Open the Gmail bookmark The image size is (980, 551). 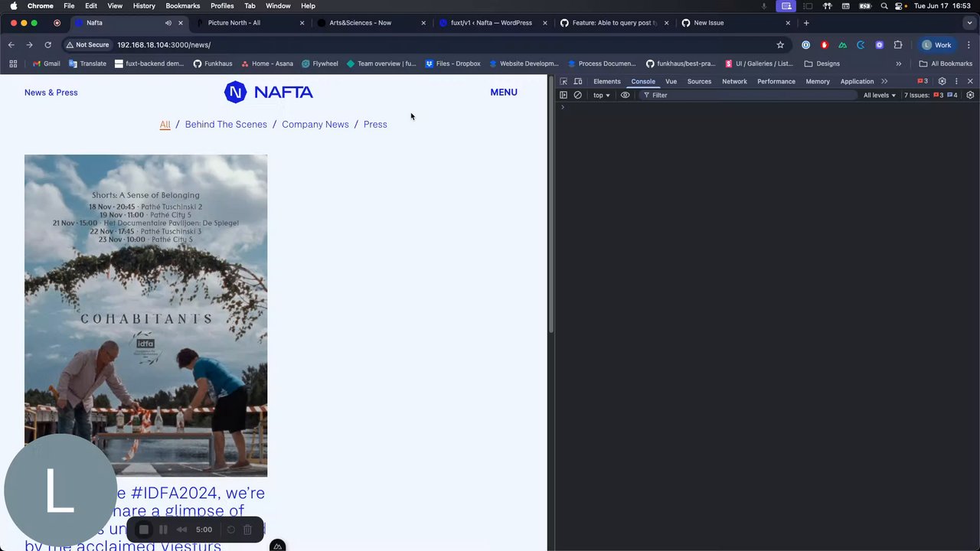point(47,64)
